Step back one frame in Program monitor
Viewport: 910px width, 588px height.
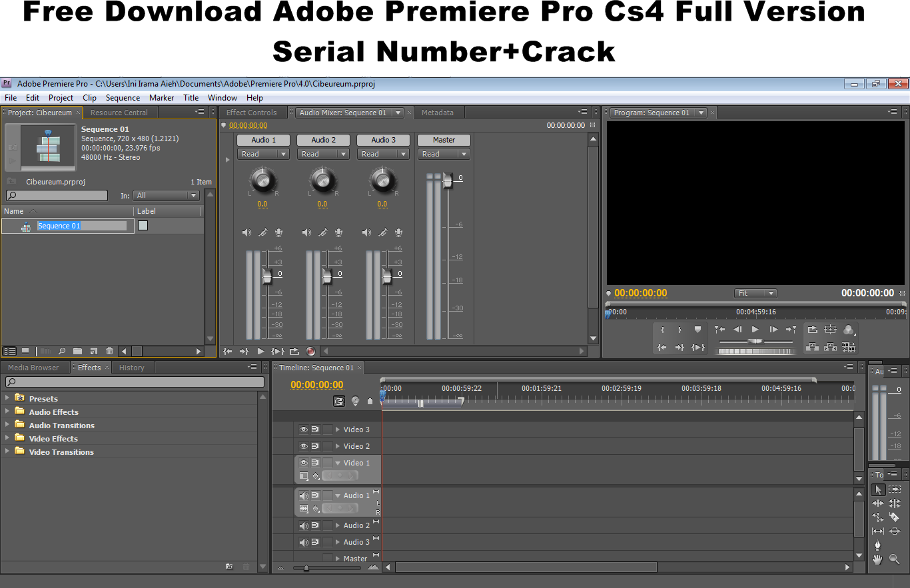737,330
